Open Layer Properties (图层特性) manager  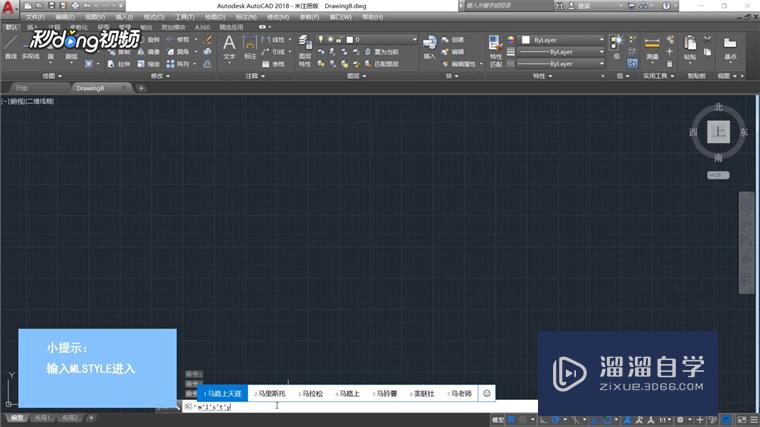[x=304, y=51]
